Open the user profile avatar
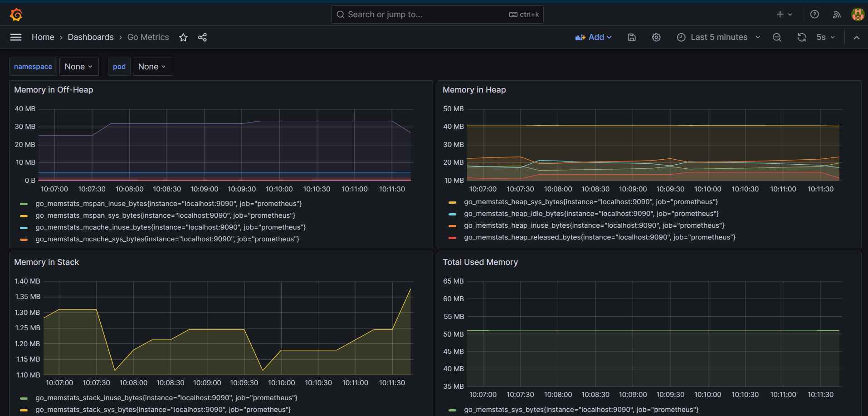 [x=858, y=15]
